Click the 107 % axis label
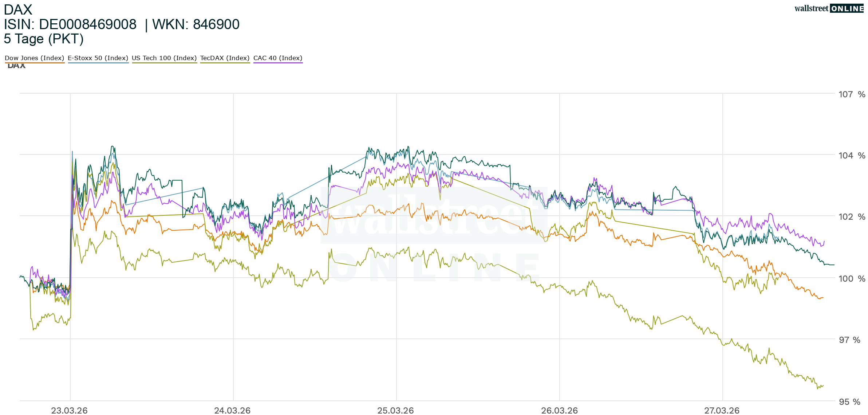This screenshot has height=415, width=868. [x=852, y=94]
